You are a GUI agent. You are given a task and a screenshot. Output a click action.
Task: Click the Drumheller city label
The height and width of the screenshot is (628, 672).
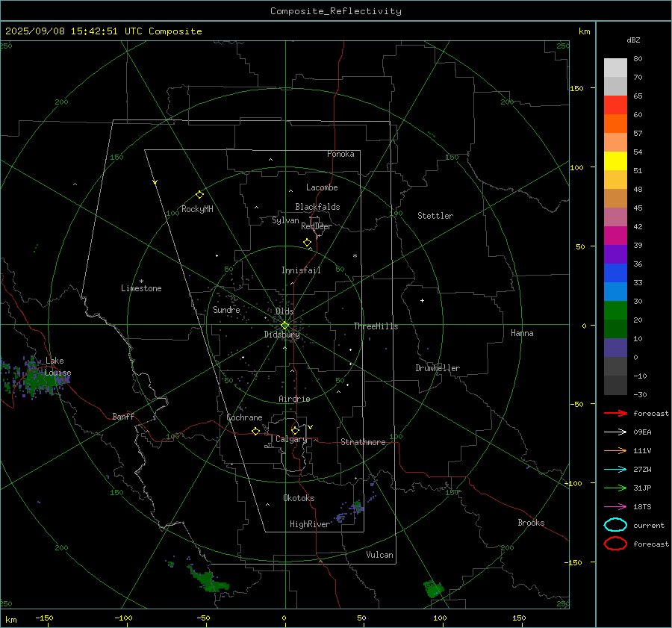438,368
